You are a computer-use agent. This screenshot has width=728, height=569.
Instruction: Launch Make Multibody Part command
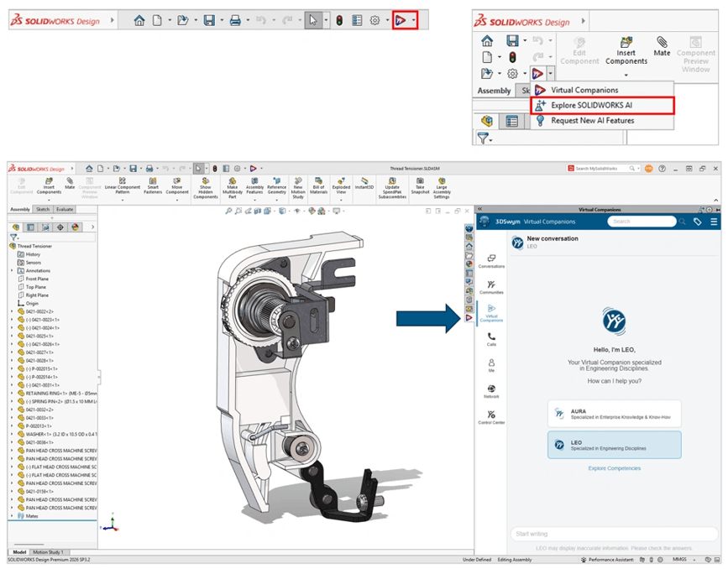232,188
